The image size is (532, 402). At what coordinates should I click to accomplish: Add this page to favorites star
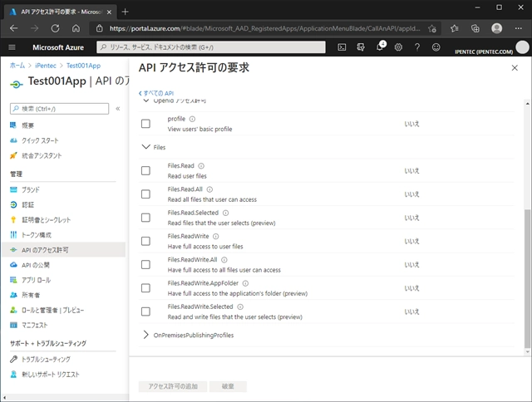pyautogui.click(x=432, y=28)
